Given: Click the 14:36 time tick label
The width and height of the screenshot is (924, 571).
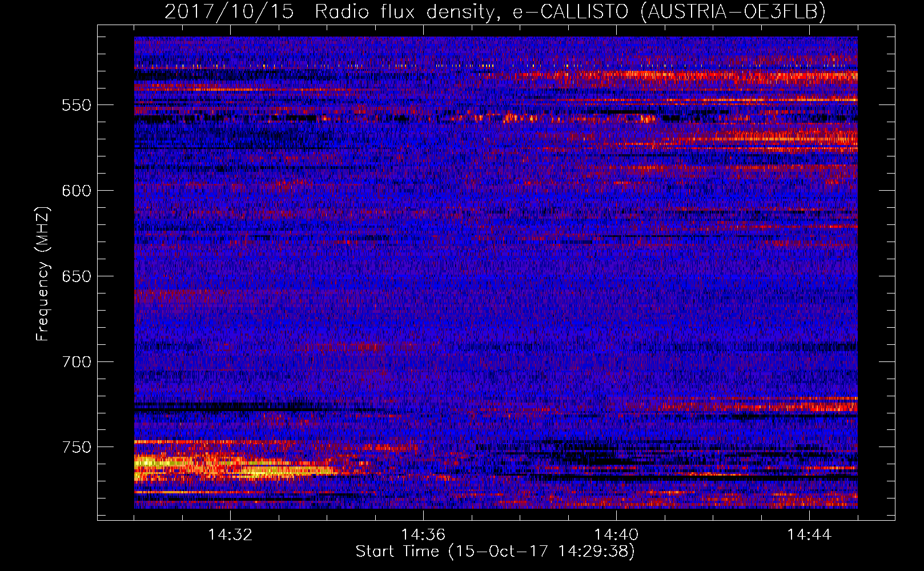Looking at the screenshot, I should (423, 534).
